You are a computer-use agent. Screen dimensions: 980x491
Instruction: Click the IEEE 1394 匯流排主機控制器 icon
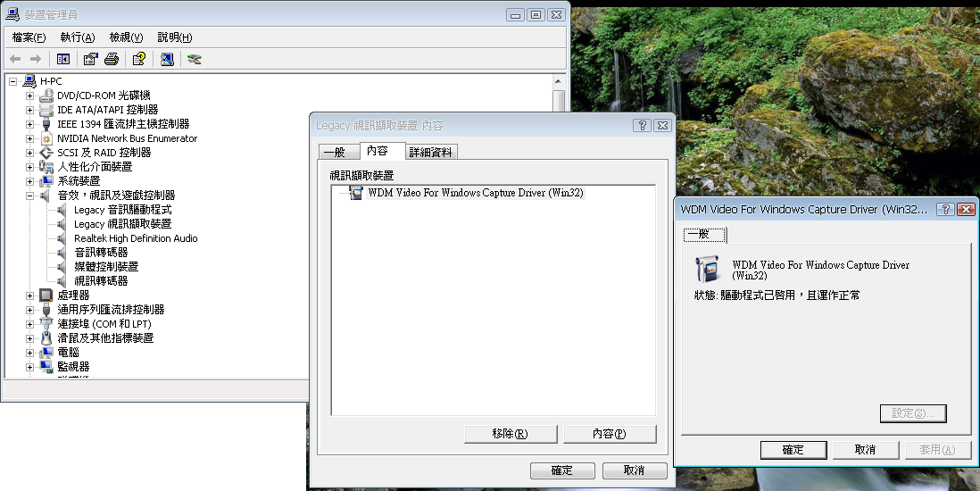(46, 124)
